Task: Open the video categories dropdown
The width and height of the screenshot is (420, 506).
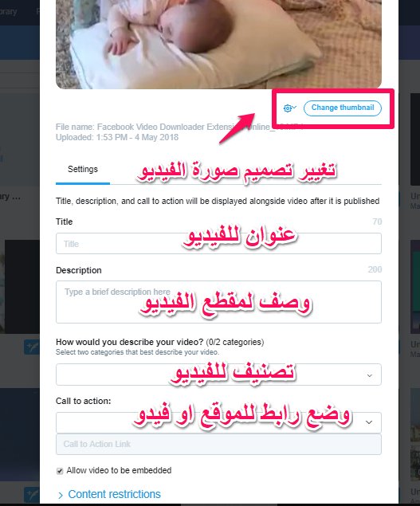Action: coord(218,375)
